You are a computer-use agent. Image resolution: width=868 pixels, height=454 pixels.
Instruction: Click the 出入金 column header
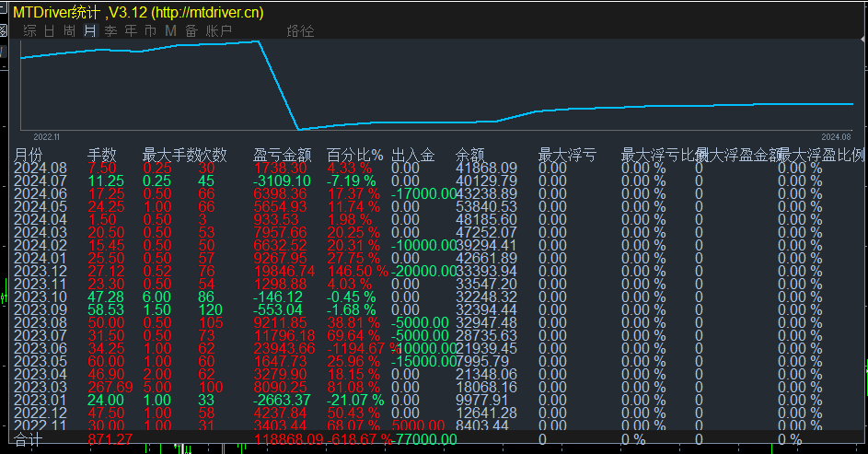413,155
